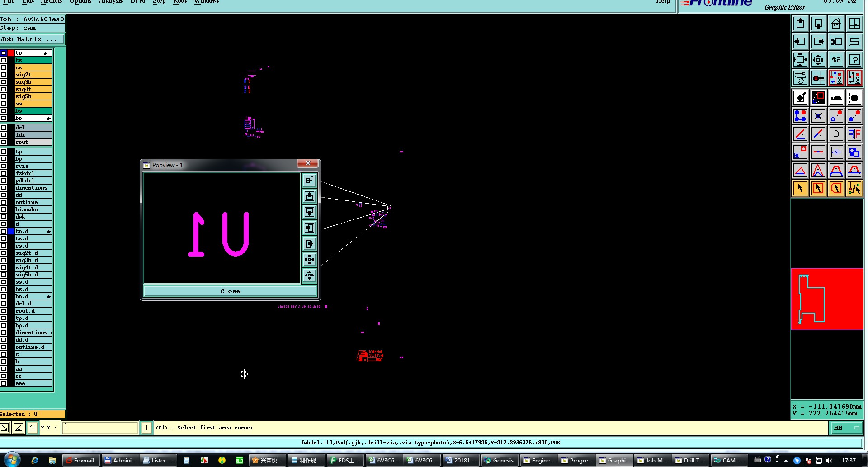Click Popview pan up icon
Image resolution: width=868 pixels, height=467 pixels.
coord(309,196)
